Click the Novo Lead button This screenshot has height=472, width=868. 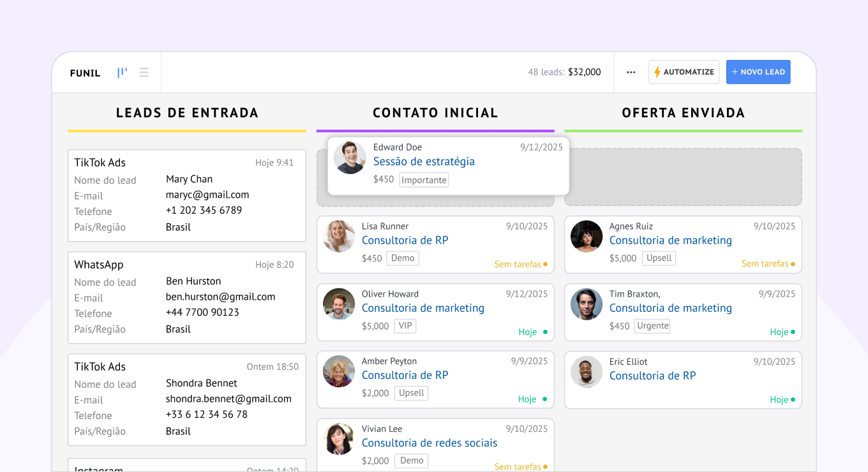758,72
